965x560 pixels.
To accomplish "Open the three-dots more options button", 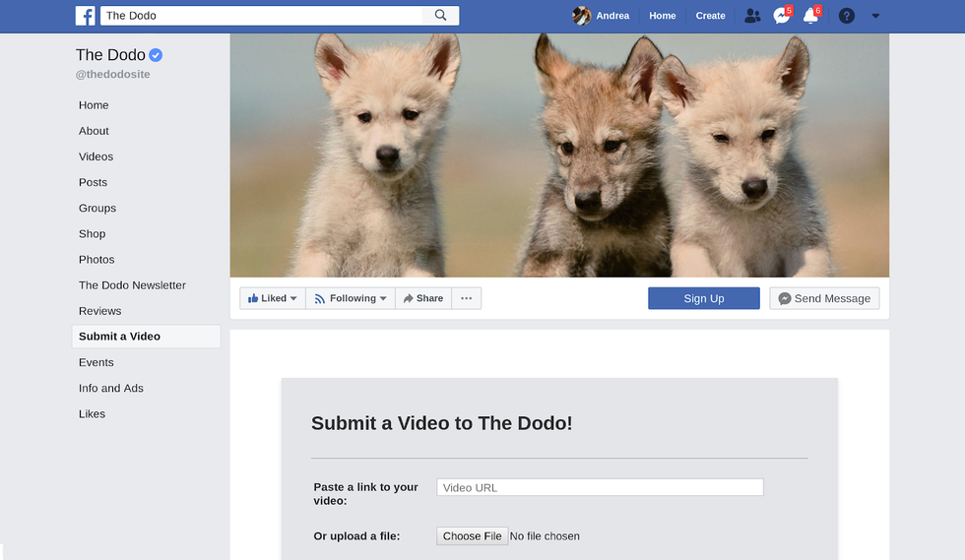I will click(467, 298).
